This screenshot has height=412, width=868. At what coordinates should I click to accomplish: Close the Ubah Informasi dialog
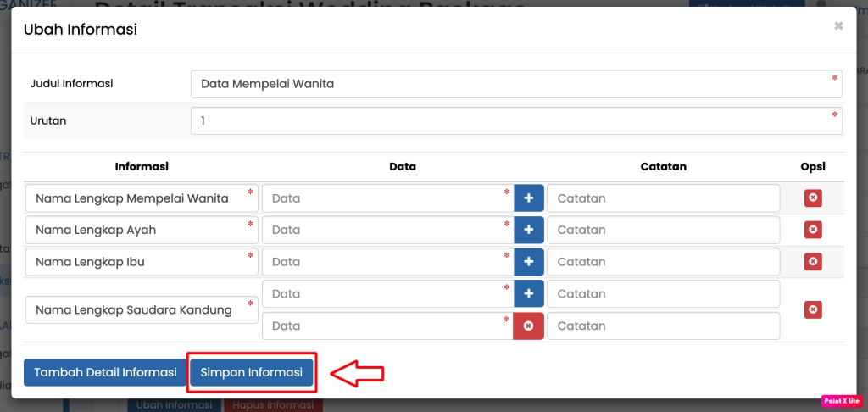click(838, 26)
